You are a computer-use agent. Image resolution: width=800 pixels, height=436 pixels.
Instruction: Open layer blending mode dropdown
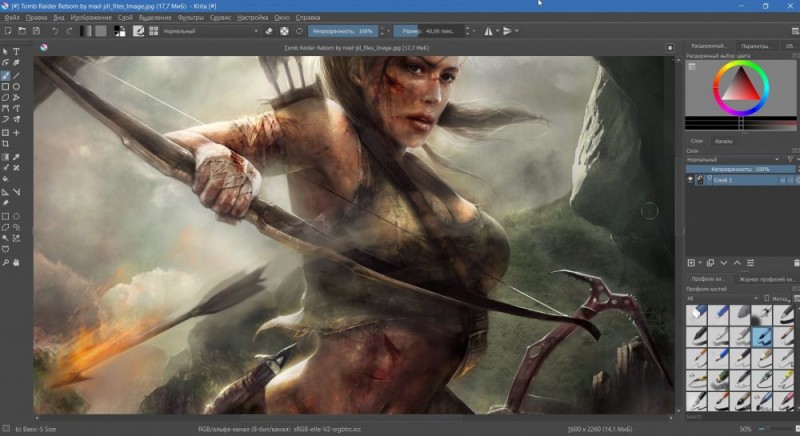(x=733, y=160)
